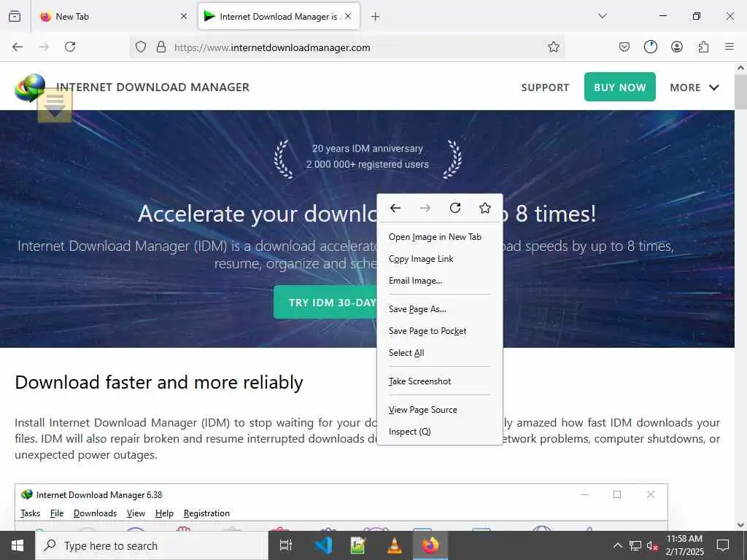Open Firefox View in tab bar
The height and width of the screenshot is (560, 747).
[15, 16]
